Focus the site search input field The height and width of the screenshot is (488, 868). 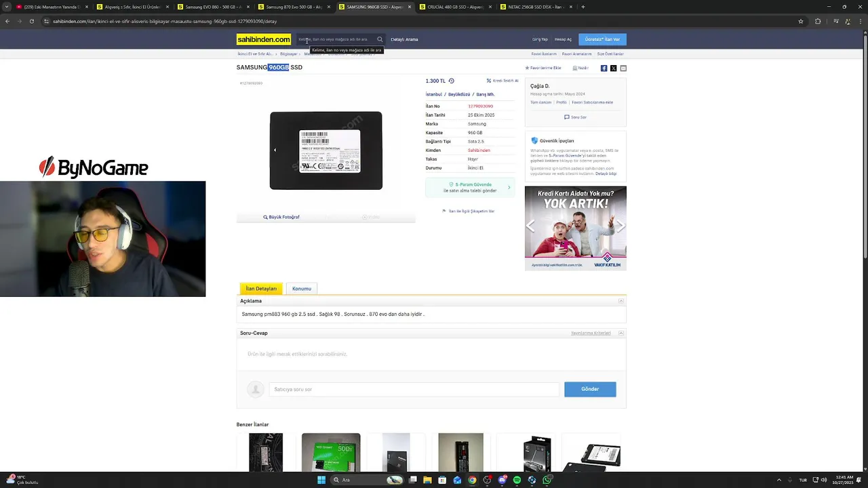click(336, 39)
